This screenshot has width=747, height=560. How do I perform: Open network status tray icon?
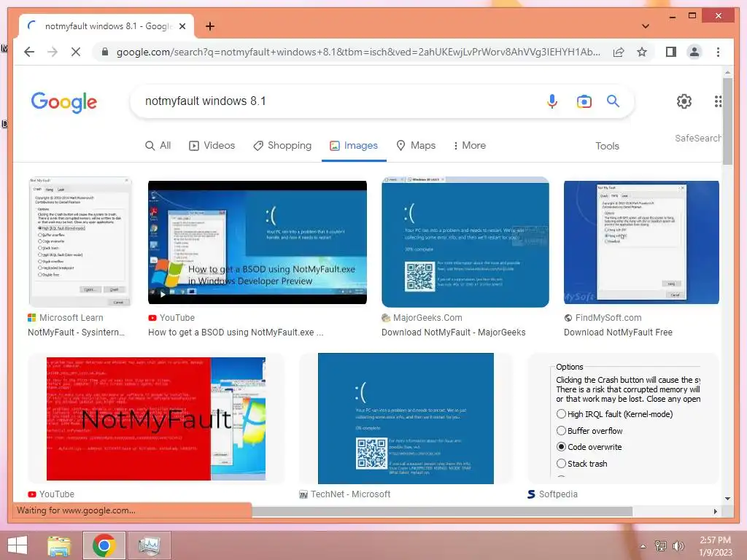660,545
